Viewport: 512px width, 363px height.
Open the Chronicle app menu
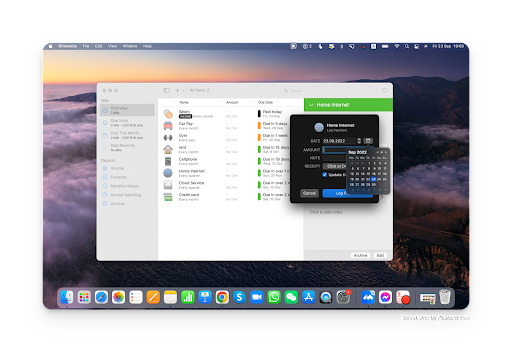click(67, 46)
